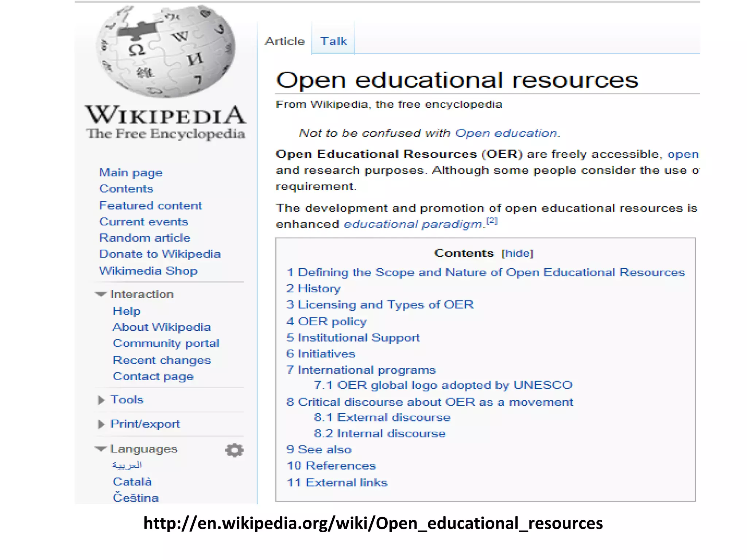Viewport: 747px width, 560px height.
Task: Jump to 8.1 External discourse
Action: (x=382, y=417)
